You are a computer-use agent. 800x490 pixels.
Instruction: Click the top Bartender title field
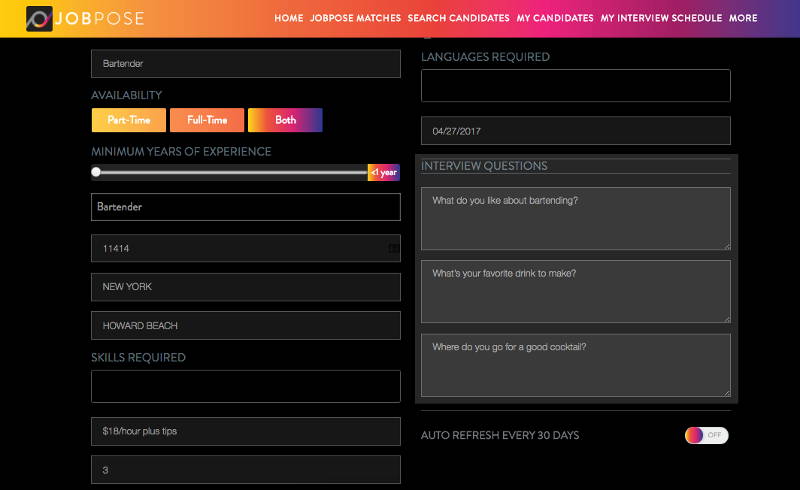tap(246, 64)
